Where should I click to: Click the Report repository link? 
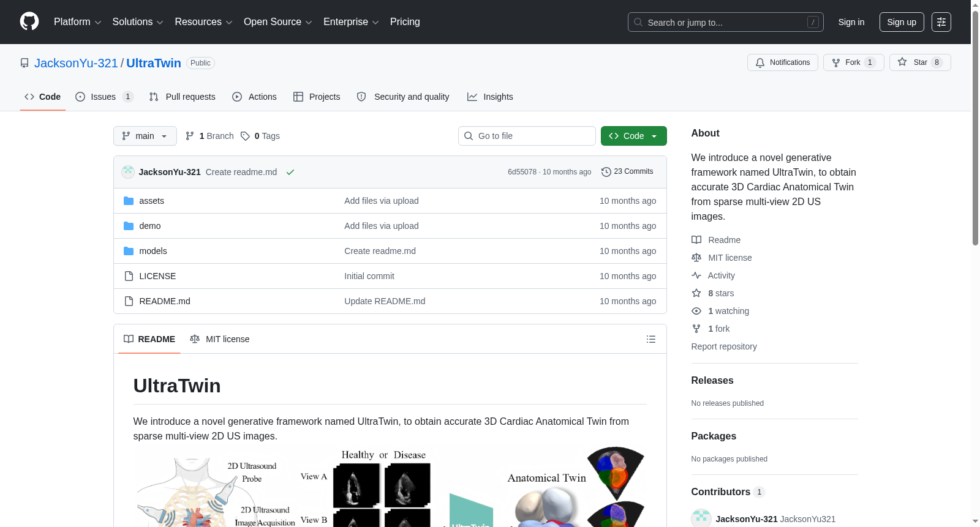click(x=724, y=346)
